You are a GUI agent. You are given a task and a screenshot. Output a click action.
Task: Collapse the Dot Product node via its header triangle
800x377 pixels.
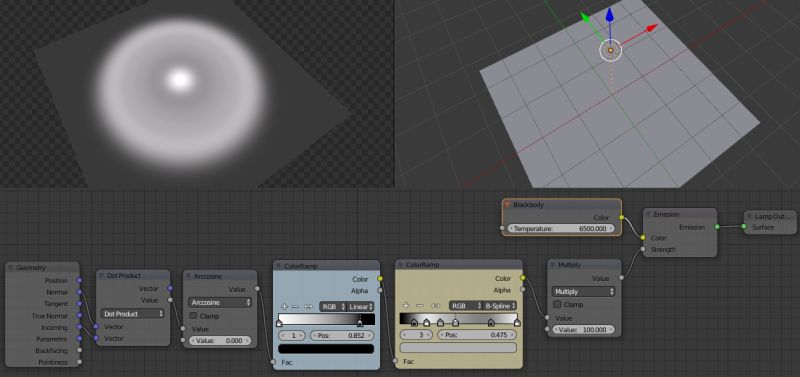[x=102, y=275]
